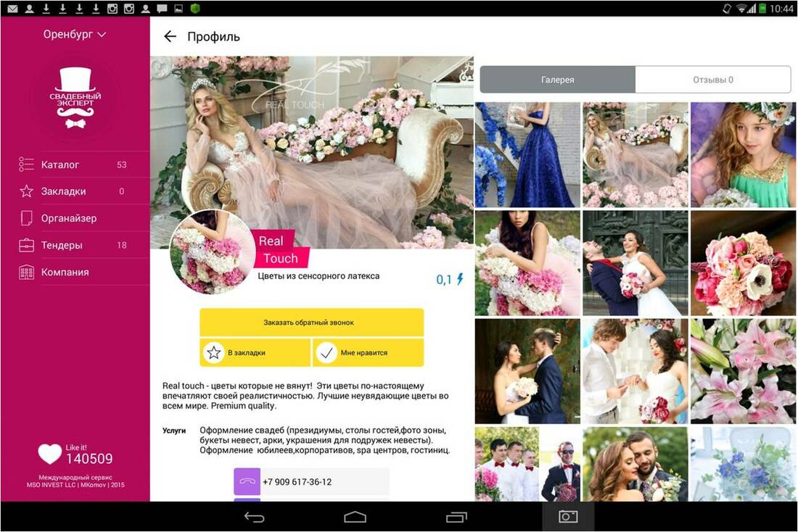Screen dimensions: 798x532
Task: Toggle Мне нравится checkmark
Action: [x=327, y=353]
